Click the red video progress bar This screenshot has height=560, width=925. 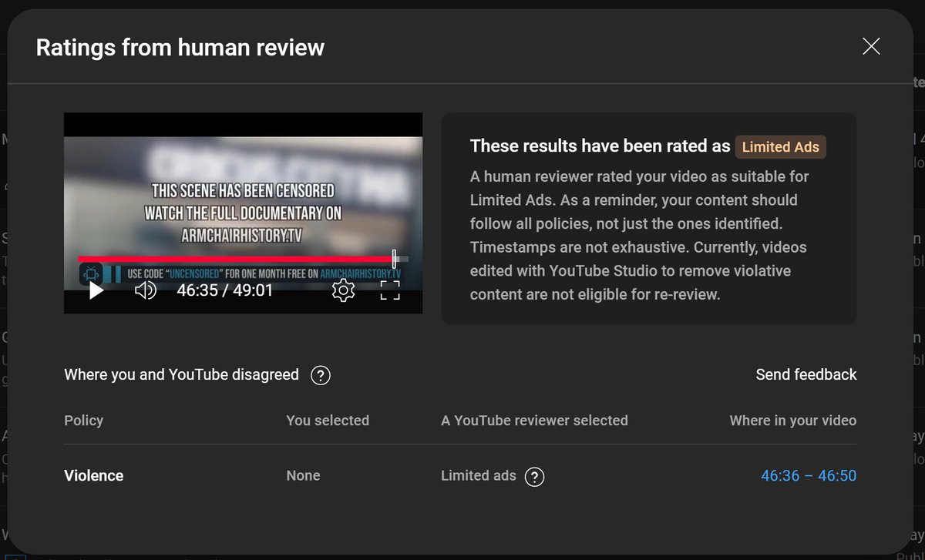coord(235,260)
